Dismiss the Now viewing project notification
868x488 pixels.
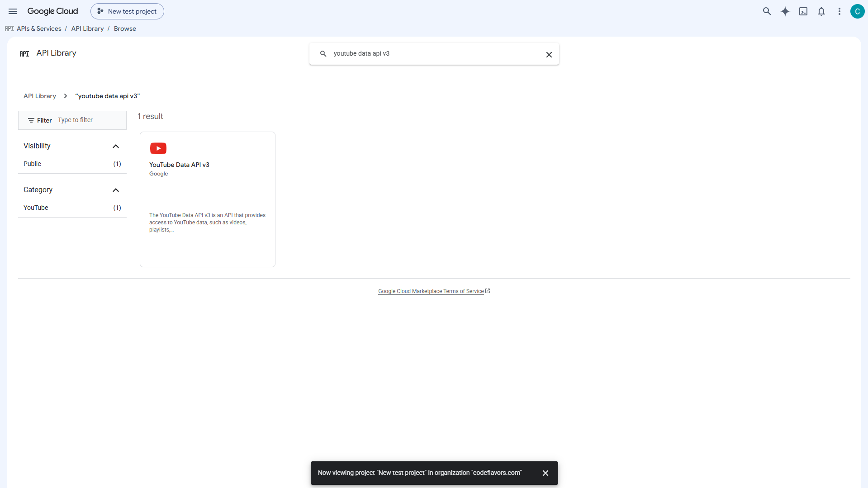coord(545,473)
